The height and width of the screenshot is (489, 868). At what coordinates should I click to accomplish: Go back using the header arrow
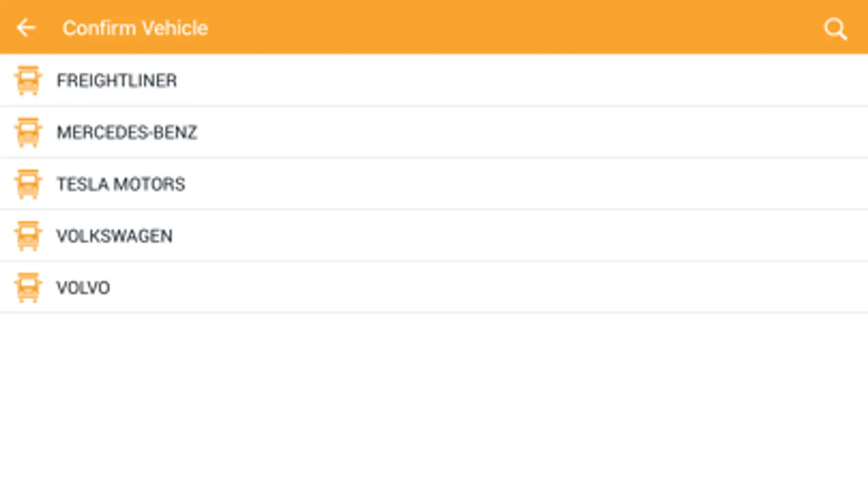coord(26,28)
